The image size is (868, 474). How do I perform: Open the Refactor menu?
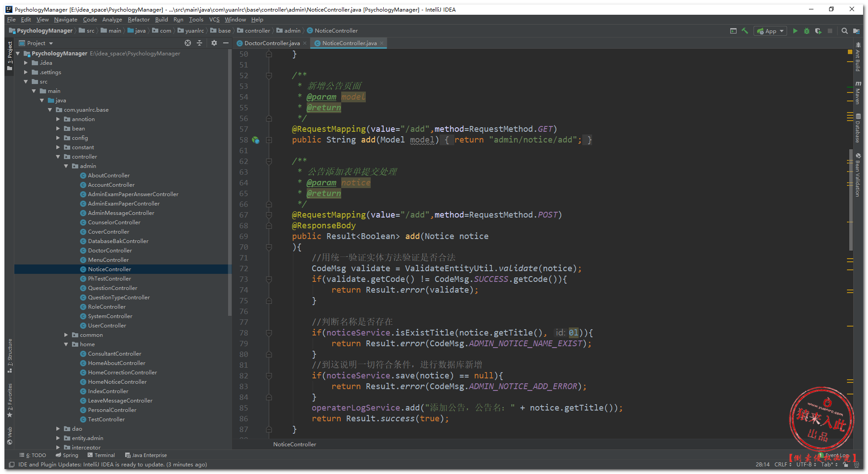[139, 20]
